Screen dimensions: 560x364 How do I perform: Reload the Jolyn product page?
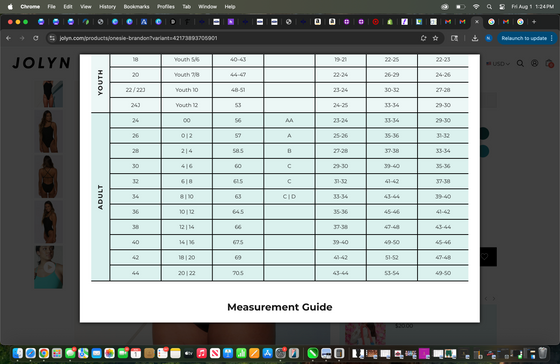click(x=36, y=38)
